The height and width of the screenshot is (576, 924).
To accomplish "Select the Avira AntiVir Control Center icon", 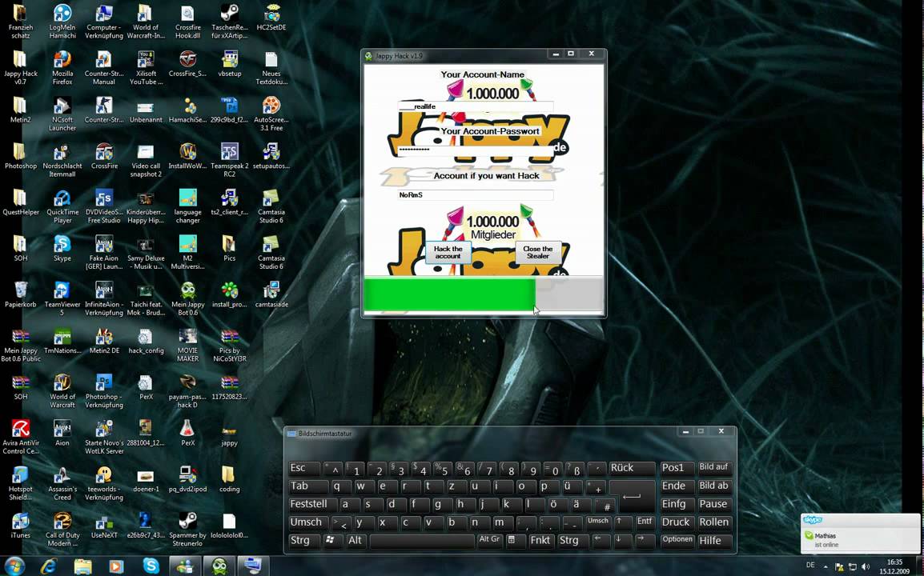I will [x=21, y=437].
